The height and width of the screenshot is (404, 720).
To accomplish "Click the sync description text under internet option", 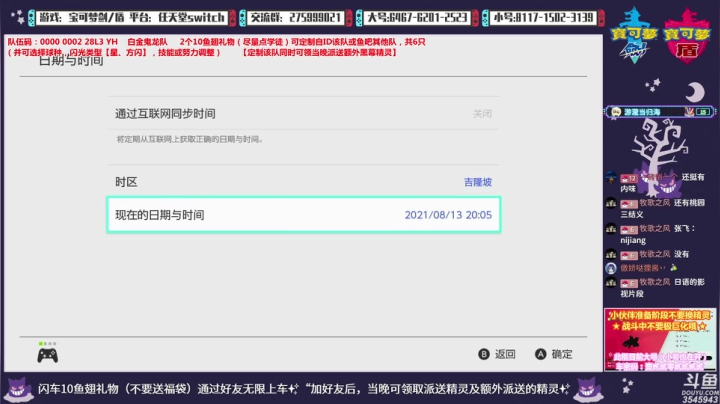I will coord(190,139).
